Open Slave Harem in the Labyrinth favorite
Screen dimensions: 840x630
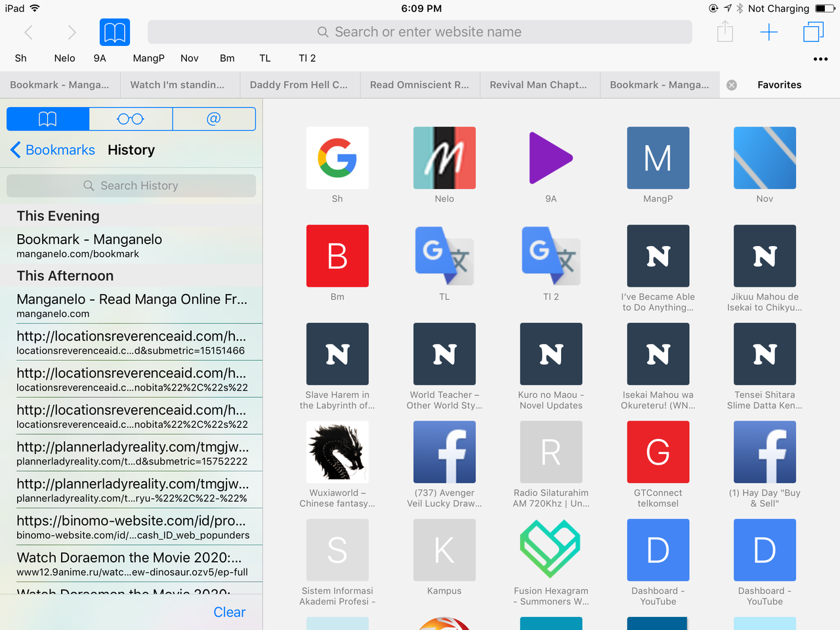coord(337,354)
